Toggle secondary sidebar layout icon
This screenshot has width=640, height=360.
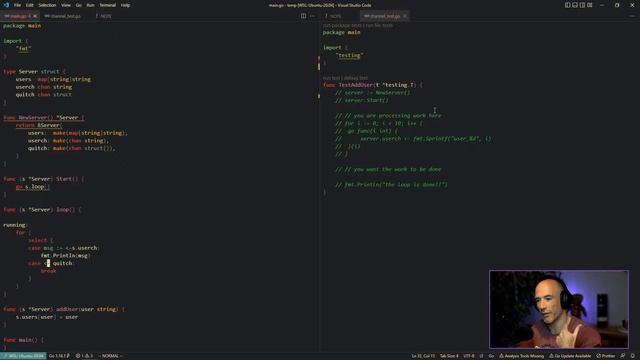(582, 5)
